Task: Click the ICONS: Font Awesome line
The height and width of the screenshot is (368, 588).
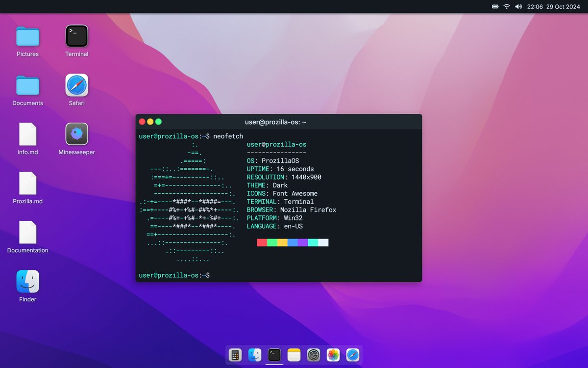Action: point(282,193)
